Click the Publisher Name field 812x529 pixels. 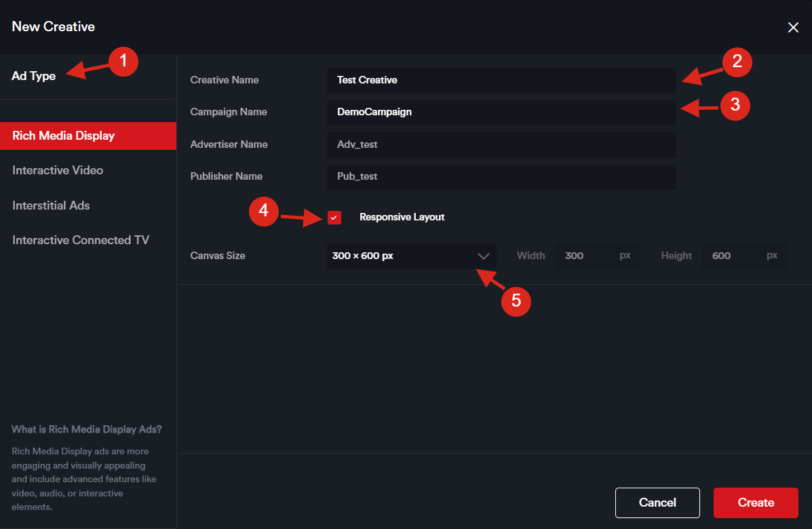[x=501, y=177]
